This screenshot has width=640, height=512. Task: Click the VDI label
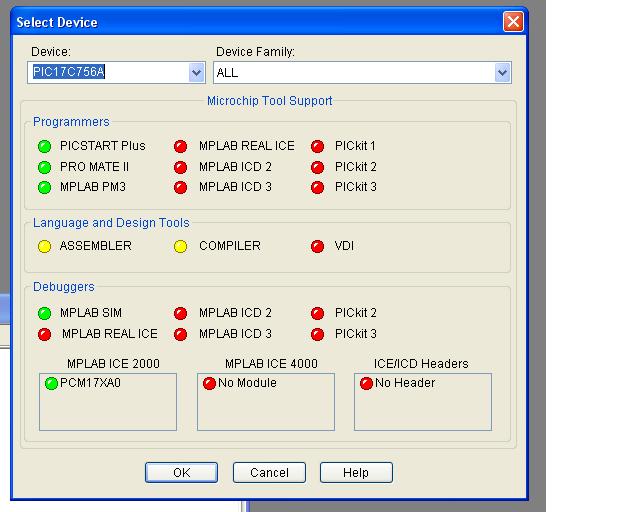[x=344, y=246]
